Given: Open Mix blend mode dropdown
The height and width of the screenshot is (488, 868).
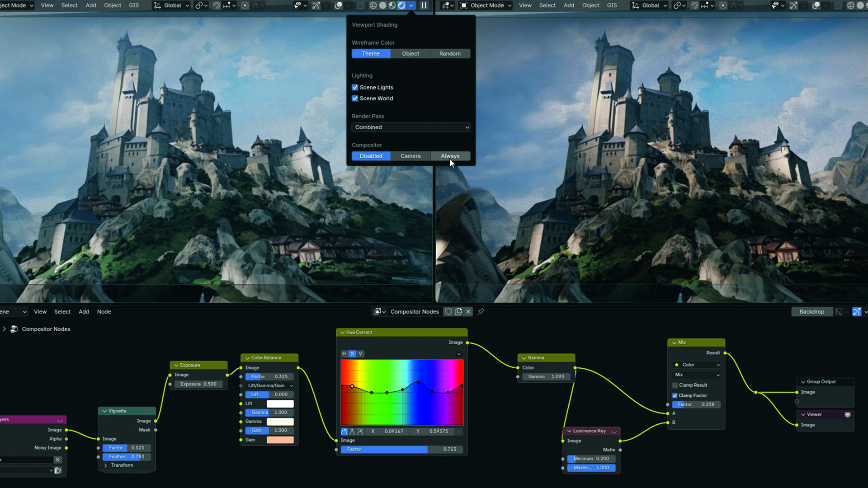Looking at the screenshot, I should click(697, 375).
